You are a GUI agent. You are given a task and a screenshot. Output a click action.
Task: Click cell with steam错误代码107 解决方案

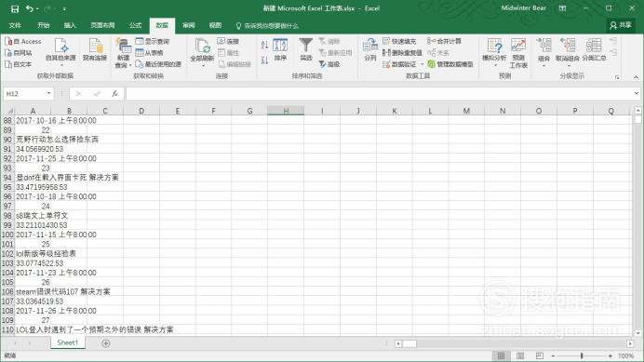pyautogui.click(x=63, y=291)
